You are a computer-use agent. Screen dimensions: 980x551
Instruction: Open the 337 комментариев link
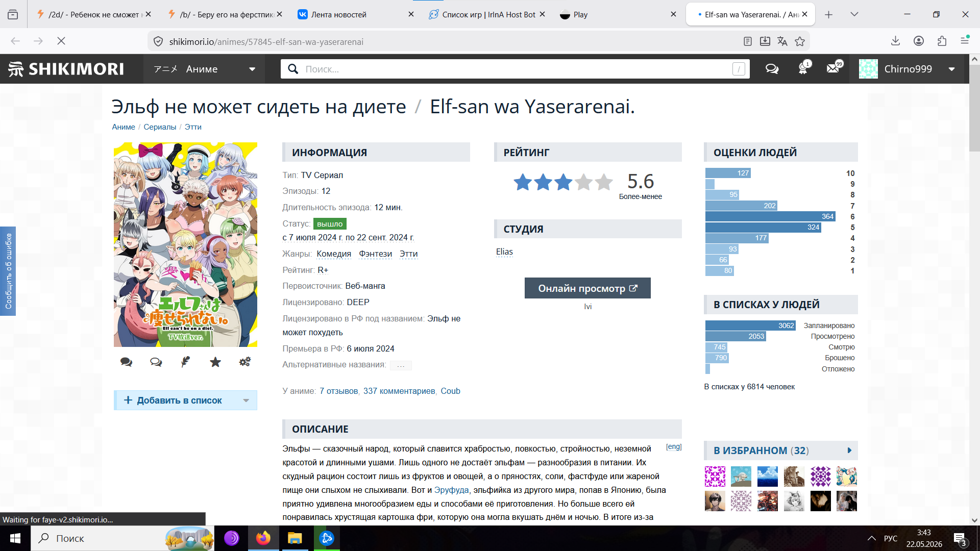coord(399,391)
